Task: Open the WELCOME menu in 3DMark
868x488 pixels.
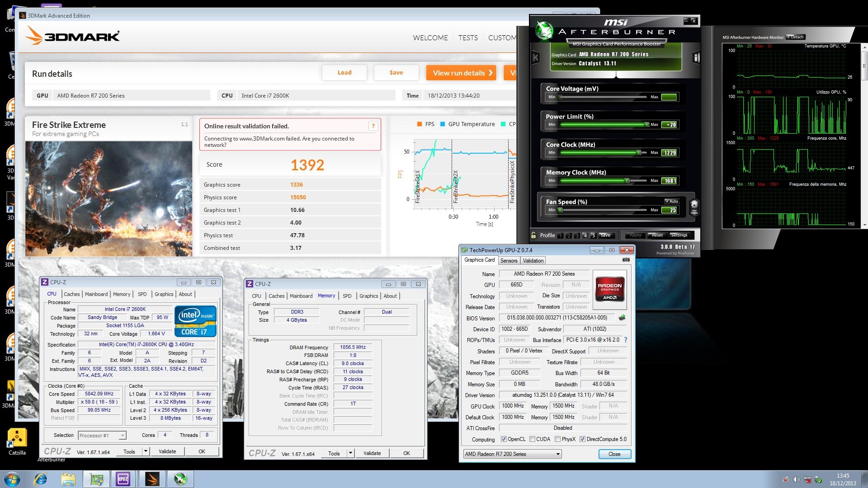Action: (x=430, y=38)
